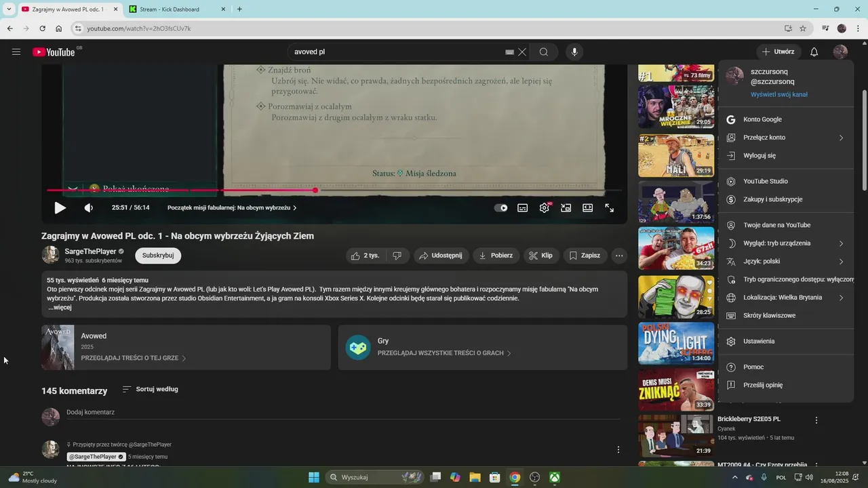Play the video
The height and width of the screenshot is (488, 868).
(60, 208)
